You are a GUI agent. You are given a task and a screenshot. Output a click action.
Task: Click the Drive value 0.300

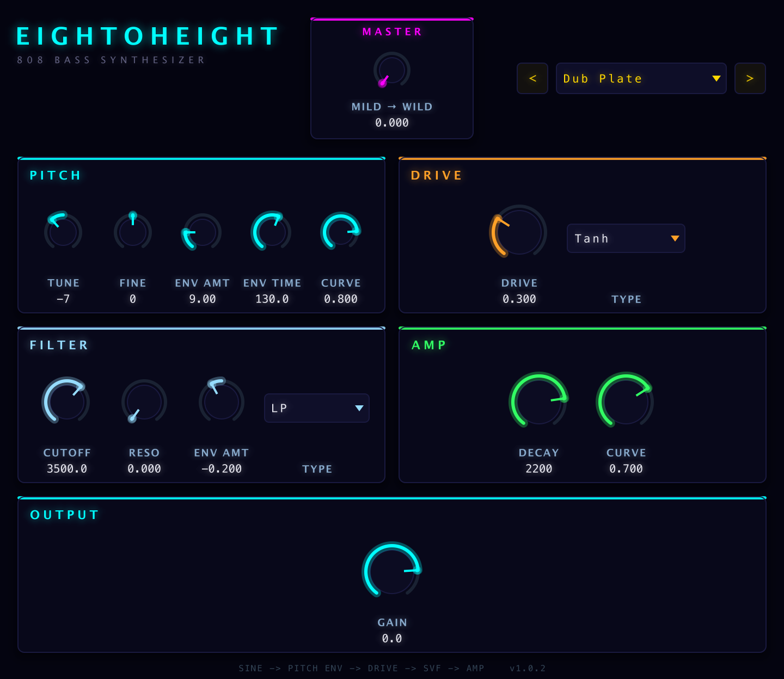point(519,299)
